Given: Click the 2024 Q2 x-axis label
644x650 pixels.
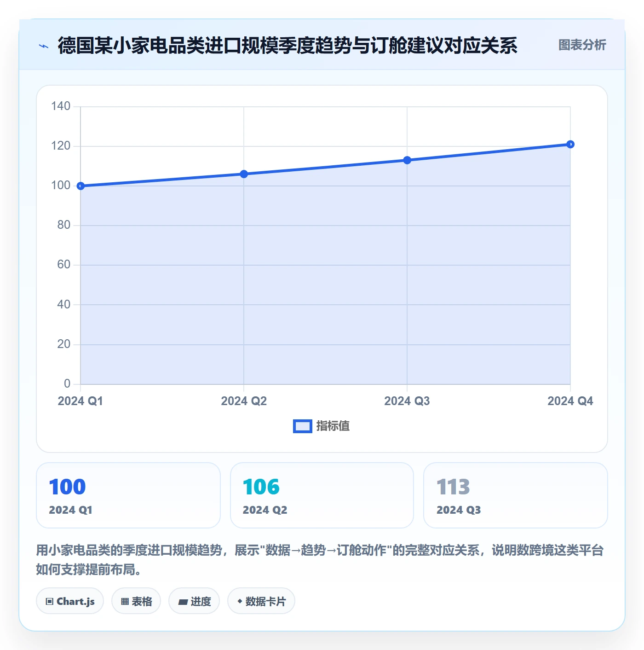Looking at the screenshot, I should click(x=244, y=401).
